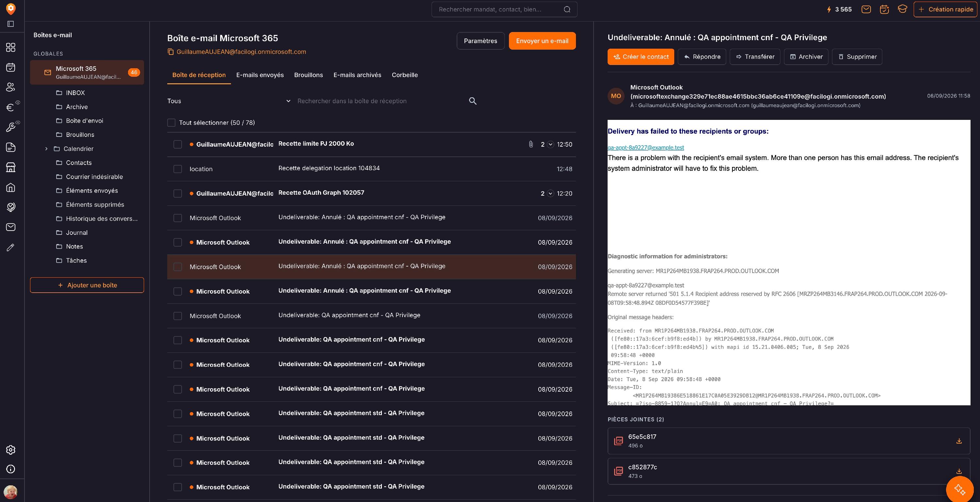Switch to E-mails envoyés tab
The height and width of the screenshot is (502, 980).
(260, 75)
